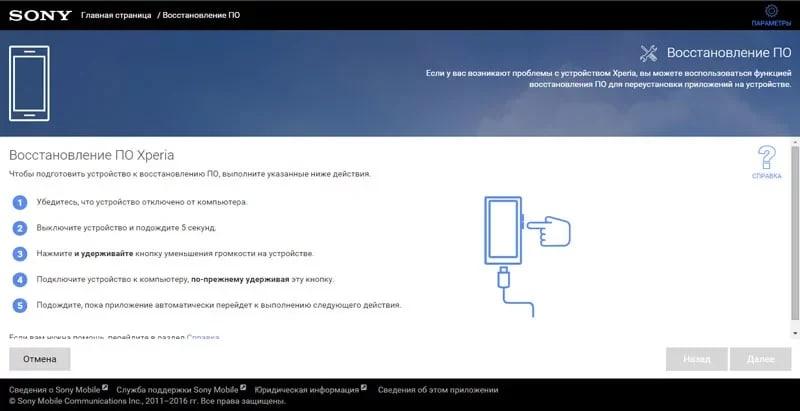This screenshot has height=411, width=800.
Task: Click external link icon next to Юридическая информация
Action: click(364, 388)
